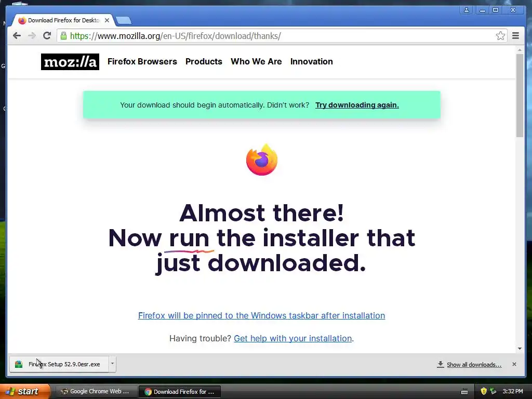532x399 pixels.
Task: Click Show all downloads link
Action: (474, 365)
